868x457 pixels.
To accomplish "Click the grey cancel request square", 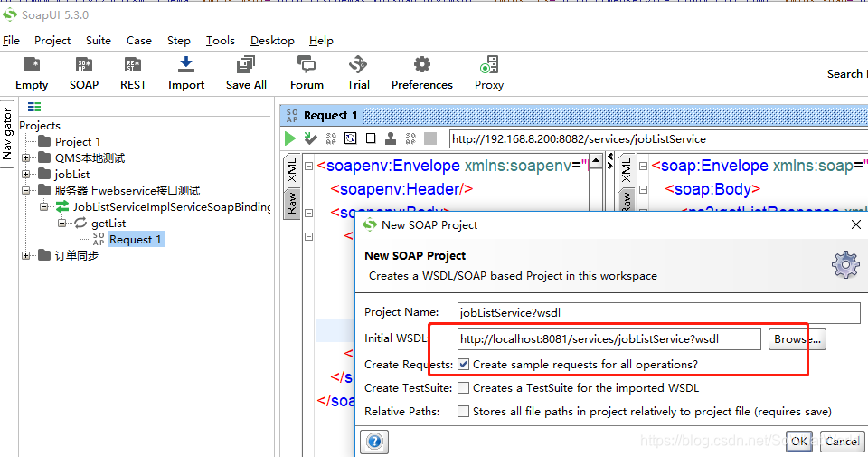I will pyautogui.click(x=430, y=138).
